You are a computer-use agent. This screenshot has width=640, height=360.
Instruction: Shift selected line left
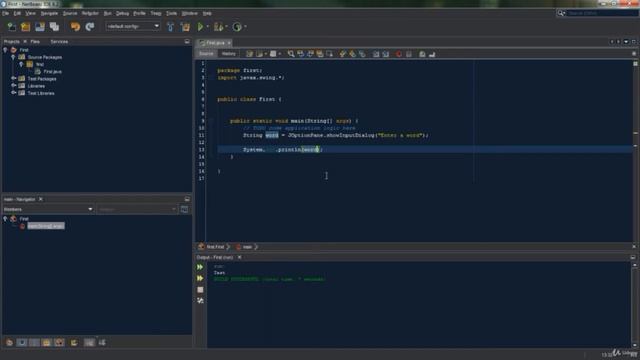(376, 54)
